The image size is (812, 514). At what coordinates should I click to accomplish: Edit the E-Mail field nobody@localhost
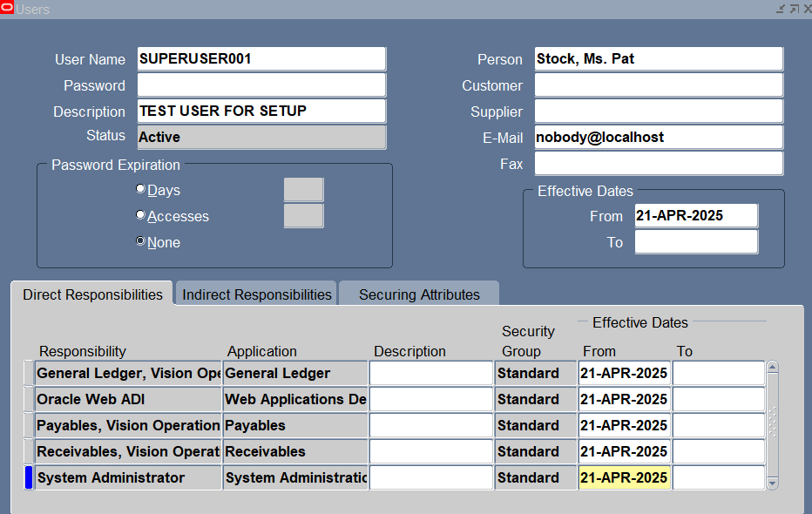(659, 137)
